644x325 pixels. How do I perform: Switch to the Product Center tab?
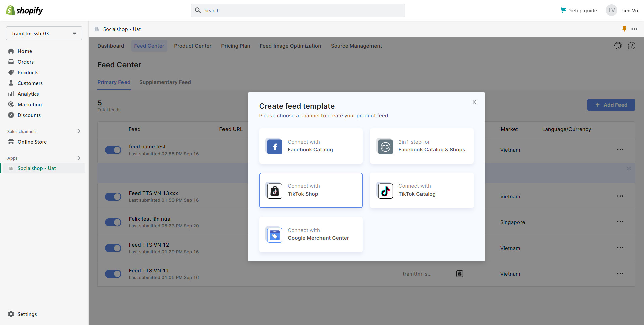point(193,46)
